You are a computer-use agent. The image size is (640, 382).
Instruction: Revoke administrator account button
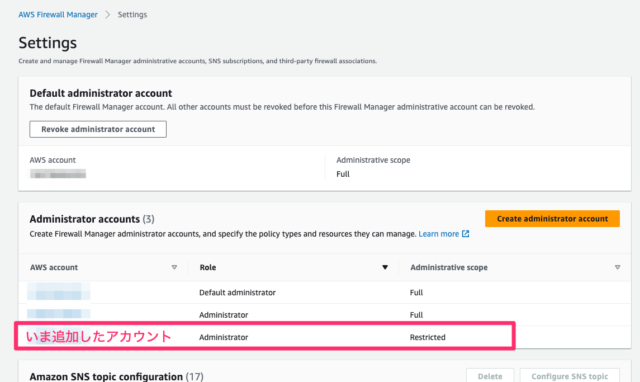click(x=98, y=129)
